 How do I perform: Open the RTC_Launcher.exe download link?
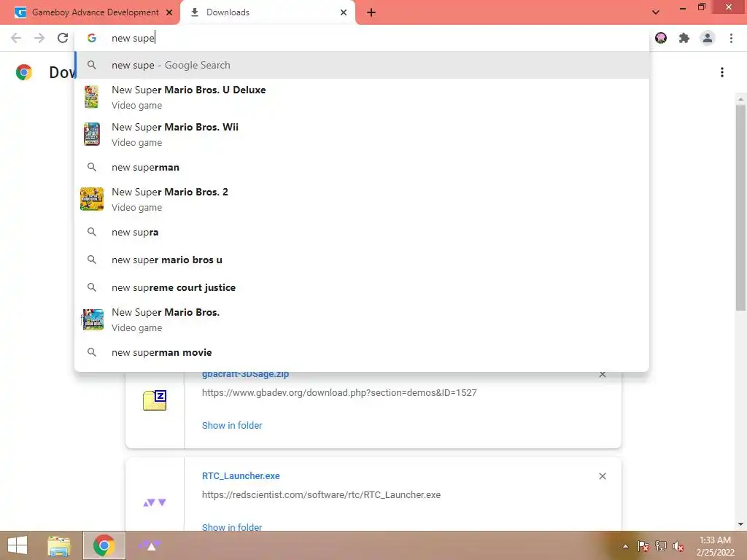pyautogui.click(x=241, y=475)
